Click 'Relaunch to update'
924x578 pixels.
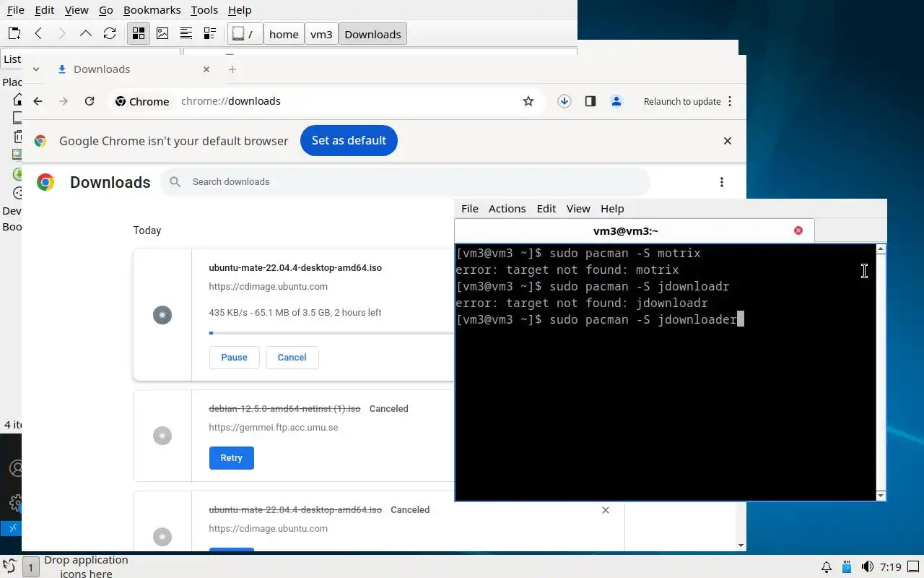click(682, 101)
